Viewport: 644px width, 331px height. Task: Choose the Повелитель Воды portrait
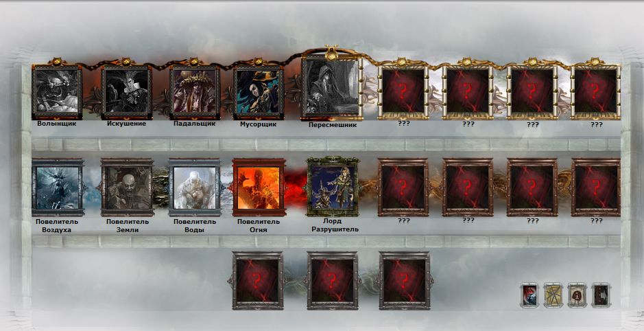(195, 187)
